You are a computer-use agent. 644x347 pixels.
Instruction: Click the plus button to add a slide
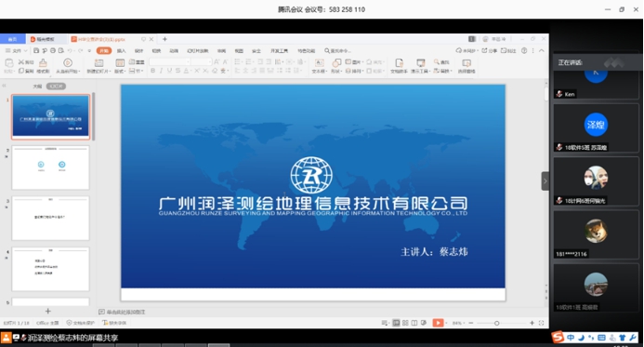point(47,312)
